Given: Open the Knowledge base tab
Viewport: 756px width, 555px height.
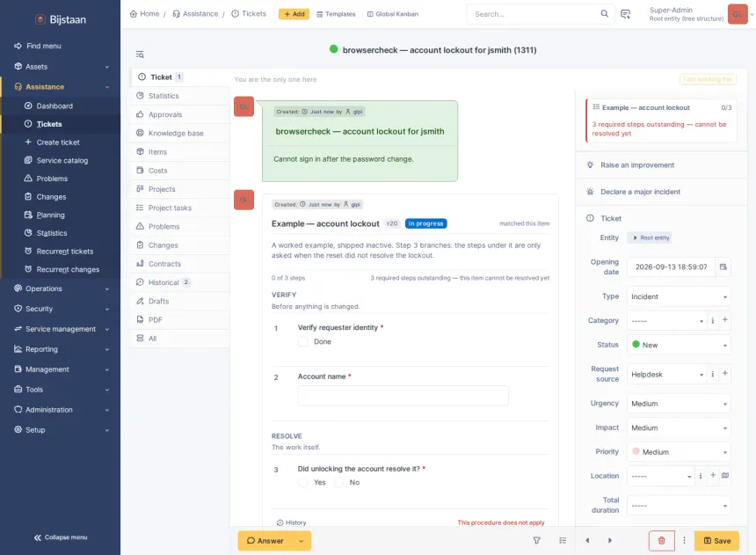Looking at the screenshot, I should click(x=179, y=133).
